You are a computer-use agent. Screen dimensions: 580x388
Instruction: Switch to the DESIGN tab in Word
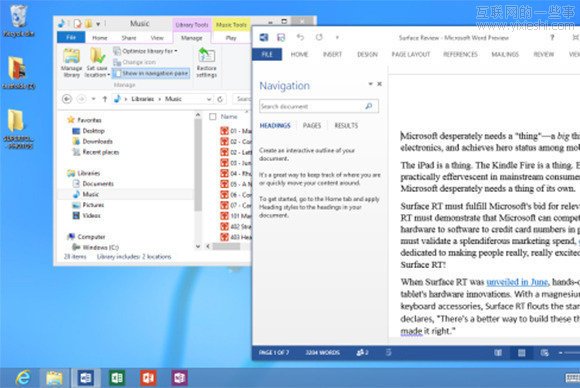point(367,54)
